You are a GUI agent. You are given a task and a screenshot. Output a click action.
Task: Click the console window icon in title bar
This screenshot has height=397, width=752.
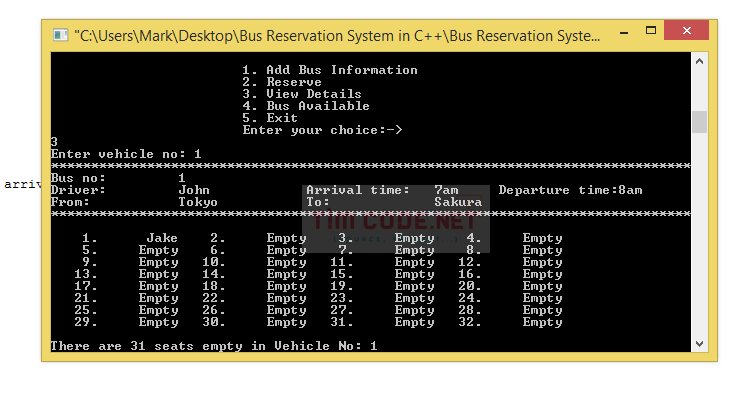(60, 35)
